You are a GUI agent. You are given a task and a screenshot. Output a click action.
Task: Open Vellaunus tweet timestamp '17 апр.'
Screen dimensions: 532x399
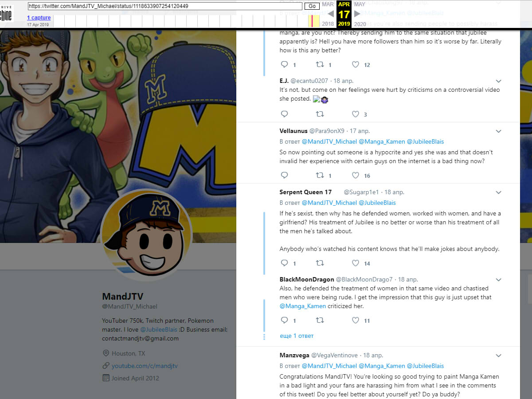[x=360, y=131]
